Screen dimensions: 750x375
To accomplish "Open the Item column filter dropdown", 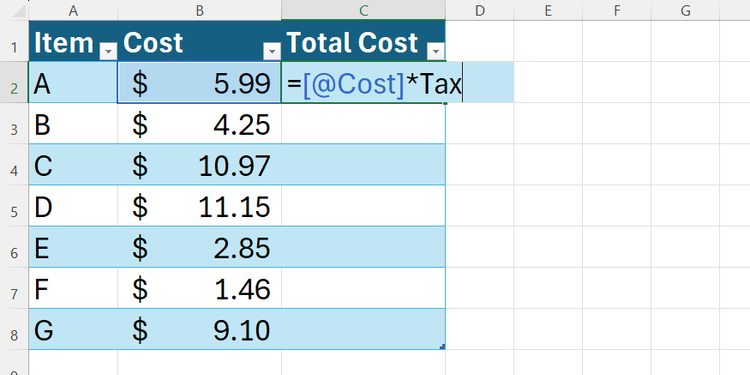I will (109, 51).
